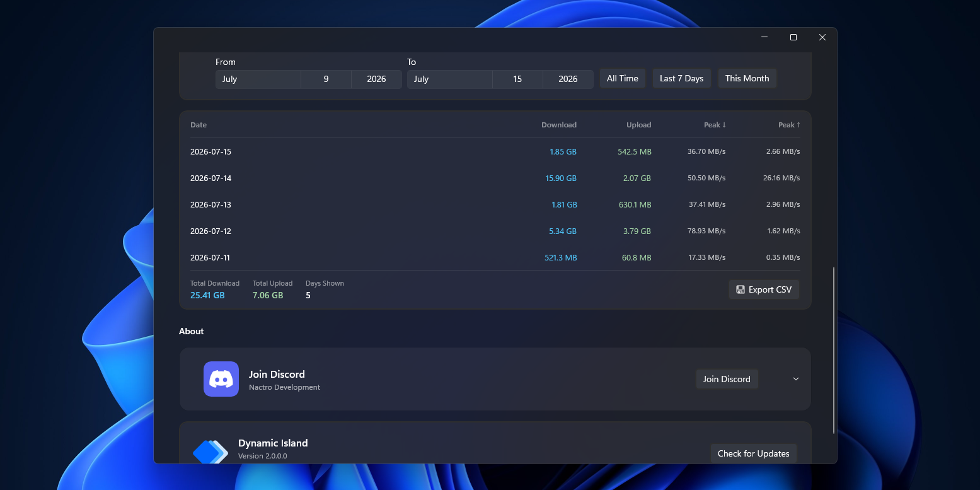Click the Discord logo icon

pos(221,379)
